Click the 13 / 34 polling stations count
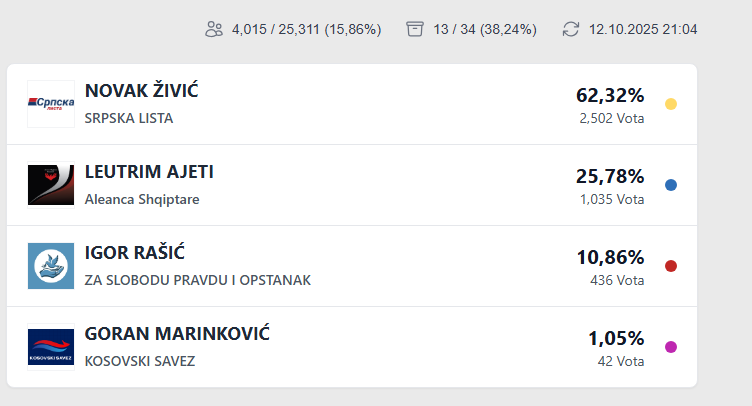This screenshot has width=752, height=406. coord(485,29)
